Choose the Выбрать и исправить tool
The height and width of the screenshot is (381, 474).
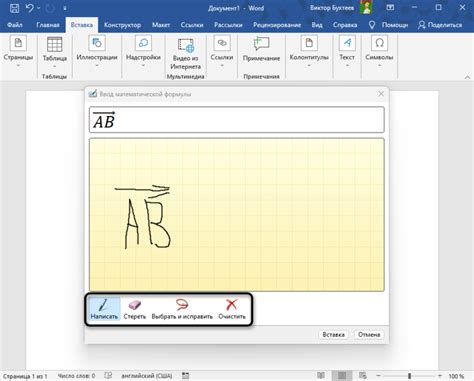click(x=182, y=309)
